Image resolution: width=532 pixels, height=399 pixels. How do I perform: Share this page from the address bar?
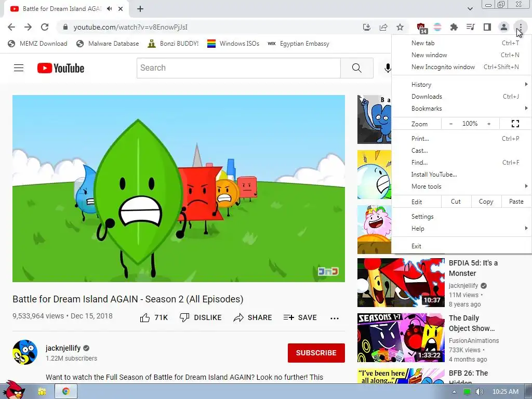383,27
